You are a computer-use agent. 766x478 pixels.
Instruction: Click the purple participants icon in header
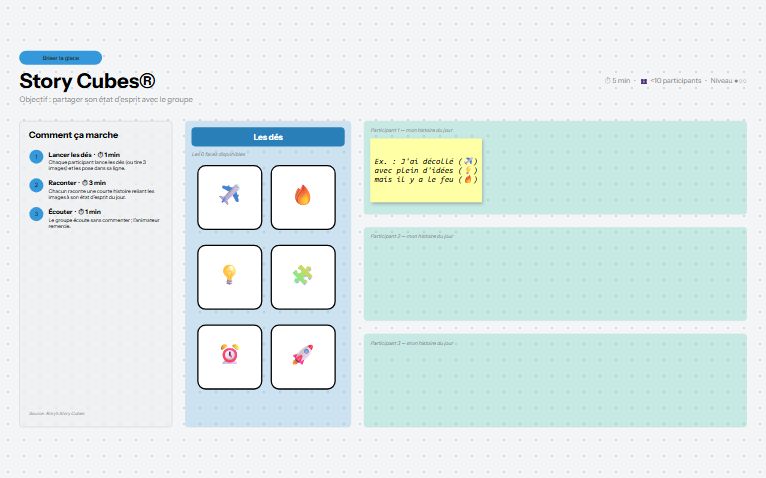point(644,81)
